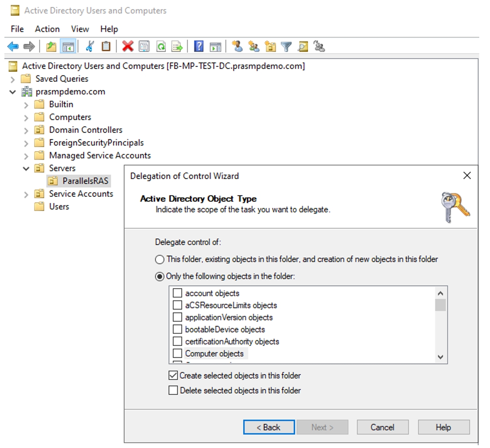Select 'This folder, existing objects' radio option

click(x=159, y=260)
